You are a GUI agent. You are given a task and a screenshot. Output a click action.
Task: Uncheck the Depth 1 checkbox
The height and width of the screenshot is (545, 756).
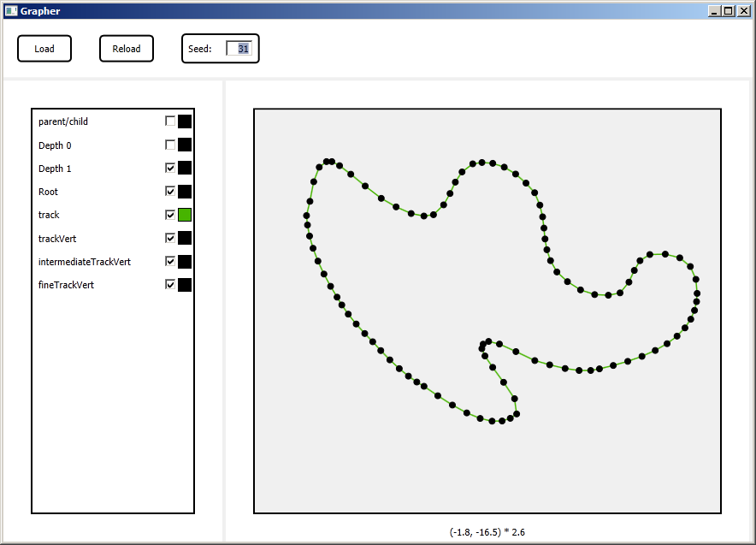point(170,169)
